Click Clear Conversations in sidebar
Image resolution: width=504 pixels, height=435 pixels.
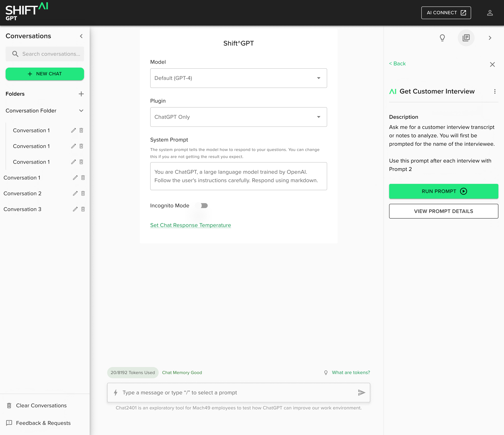[41, 405]
